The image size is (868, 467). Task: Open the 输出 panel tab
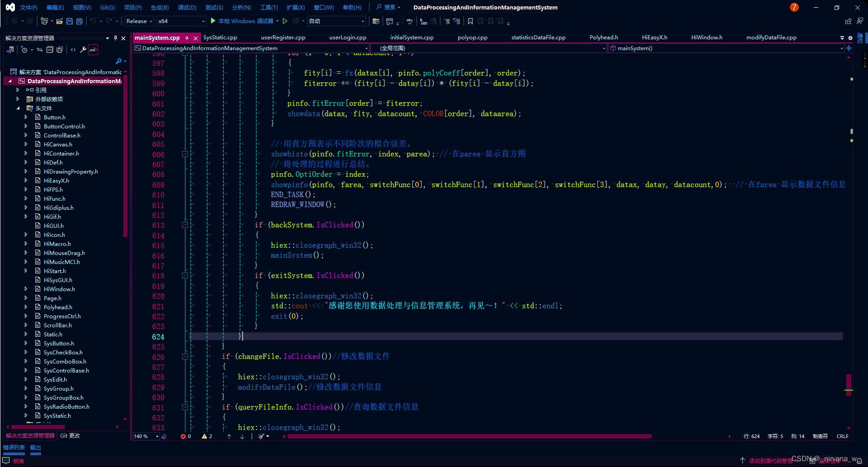pos(35,448)
